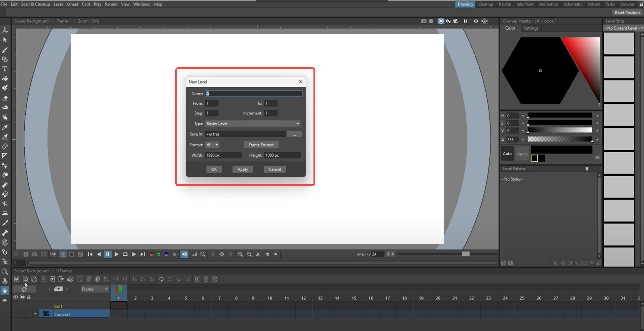
Task: Select the Brush tool in left toolbar
Action: [5, 50]
